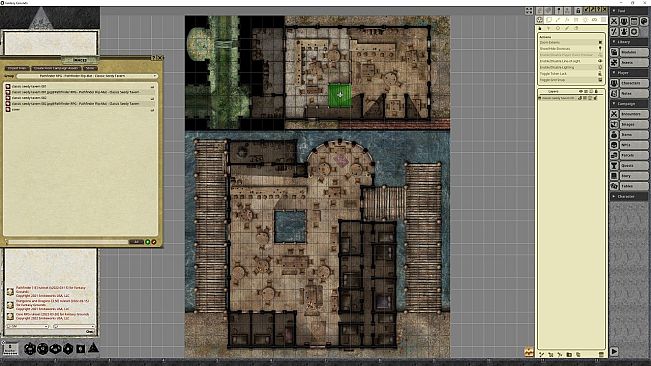
Task: Click the padlock icon in image toolbar
Action: (x=578, y=10)
